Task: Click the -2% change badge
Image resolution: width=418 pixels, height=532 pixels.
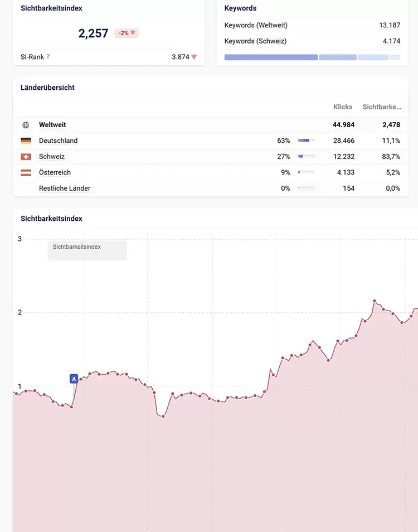Action: [127, 33]
